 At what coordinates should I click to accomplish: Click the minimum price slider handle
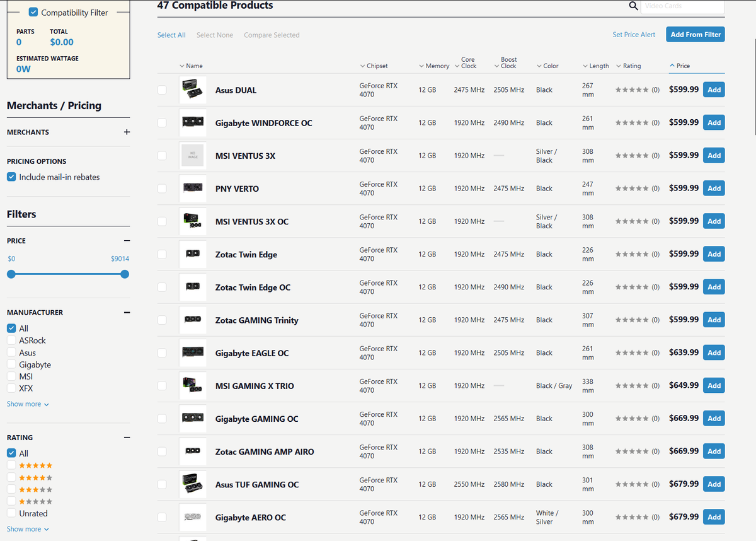point(11,274)
